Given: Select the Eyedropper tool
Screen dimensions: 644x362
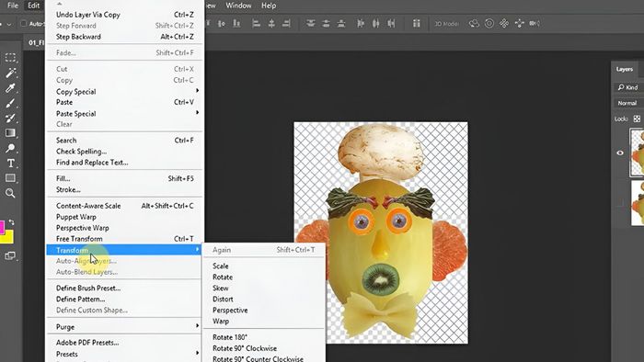Looking at the screenshot, I should [x=10, y=87].
